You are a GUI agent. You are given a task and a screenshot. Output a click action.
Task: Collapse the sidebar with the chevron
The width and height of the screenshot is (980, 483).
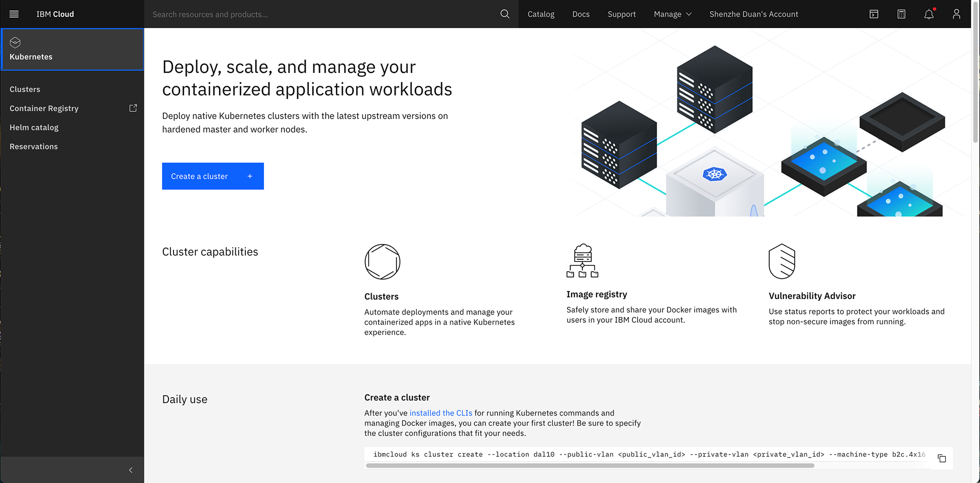coord(131,470)
